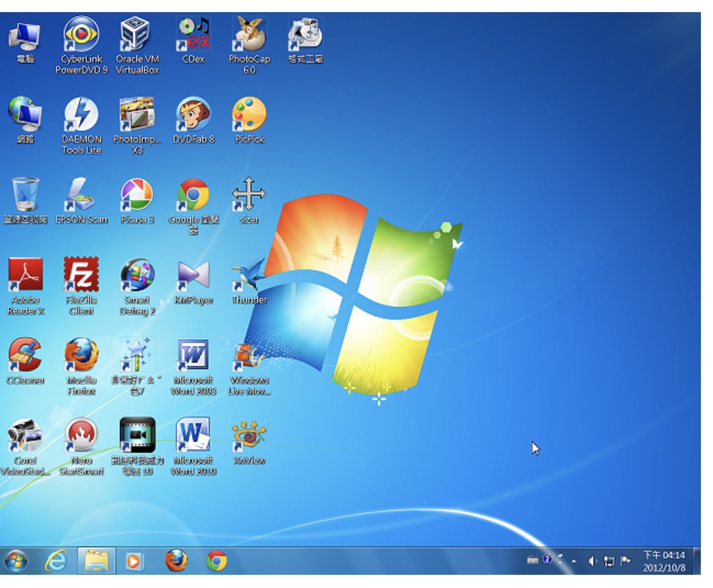Select the CDex desktop shortcut
The width and height of the screenshot is (713, 588).
[193, 41]
